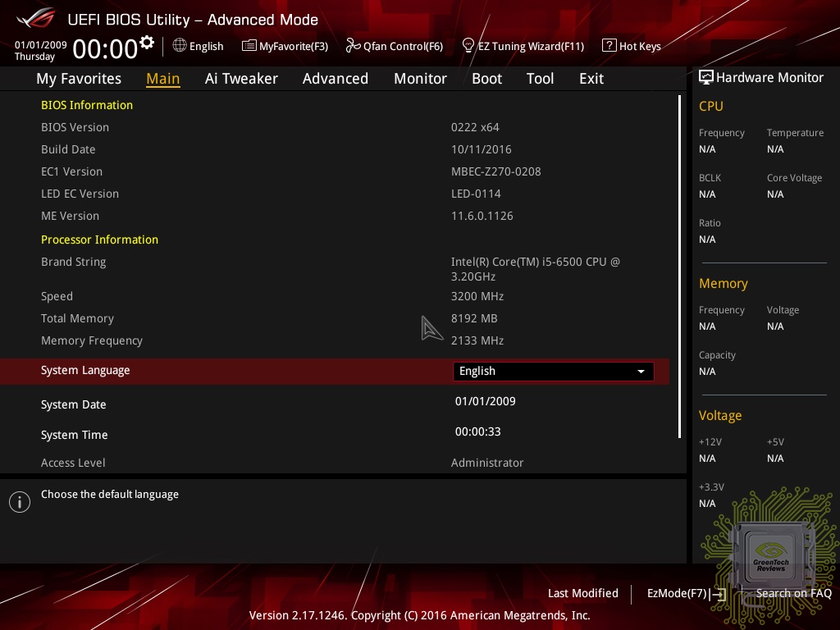Click the BIOS Information heading
Image resolution: width=840 pixels, height=630 pixels.
(x=87, y=105)
